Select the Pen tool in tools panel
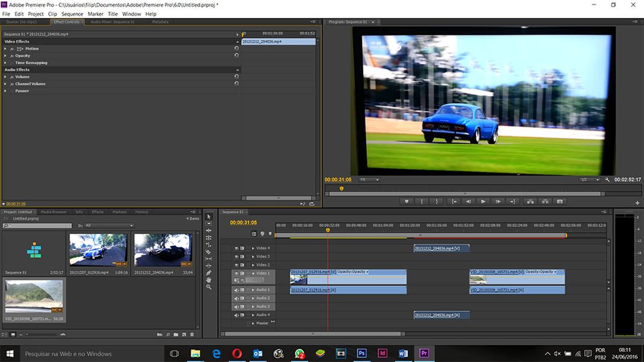The height and width of the screenshot is (362, 644). 209,273
